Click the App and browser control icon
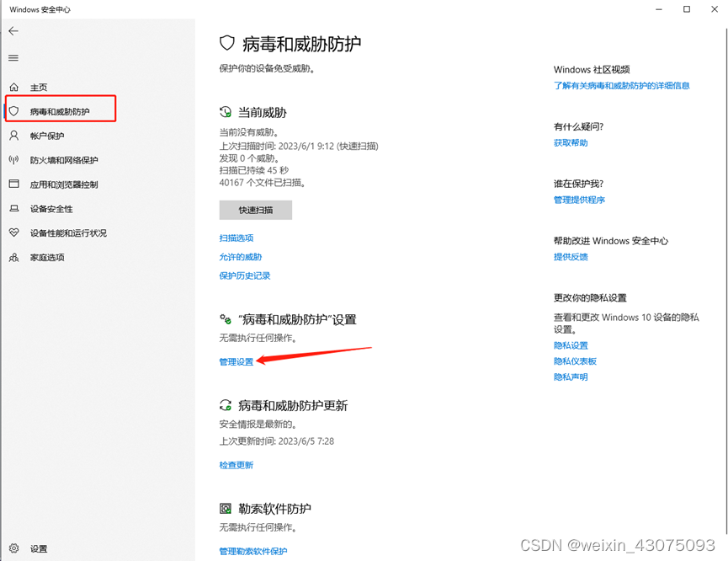Screen dimensions: 728x561 pyautogui.click(x=13, y=184)
